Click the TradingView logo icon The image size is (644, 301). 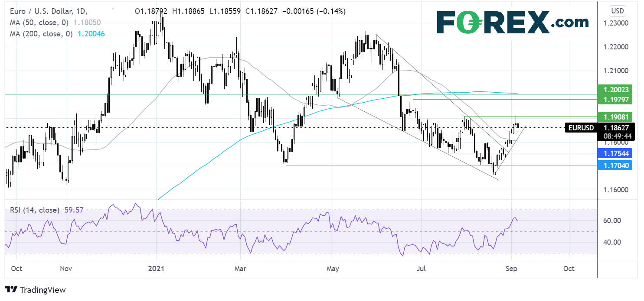coord(11,290)
